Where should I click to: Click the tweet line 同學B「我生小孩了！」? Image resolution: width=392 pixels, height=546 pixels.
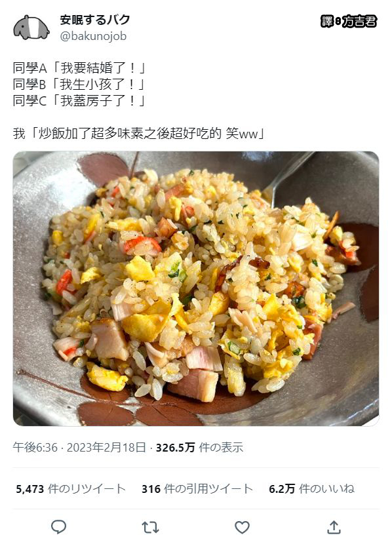pos(79,85)
